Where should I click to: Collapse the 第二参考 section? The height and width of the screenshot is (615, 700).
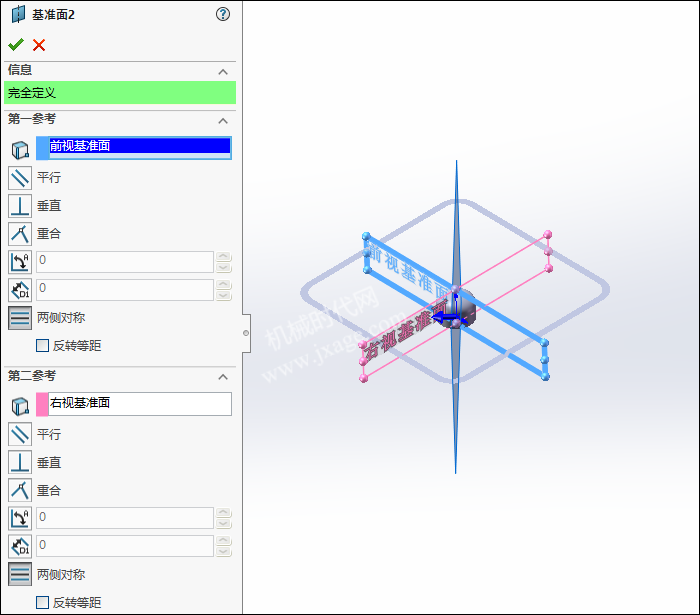(x=223, y=377)
